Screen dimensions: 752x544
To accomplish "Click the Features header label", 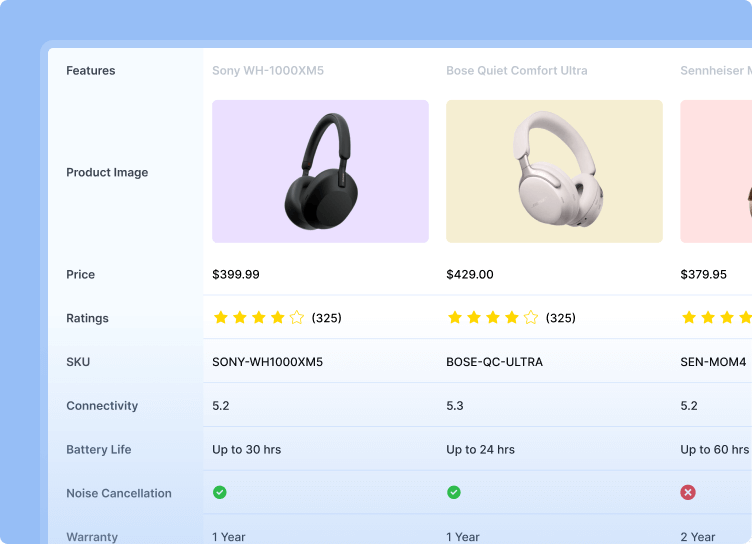I will click(x=91, y=71).
